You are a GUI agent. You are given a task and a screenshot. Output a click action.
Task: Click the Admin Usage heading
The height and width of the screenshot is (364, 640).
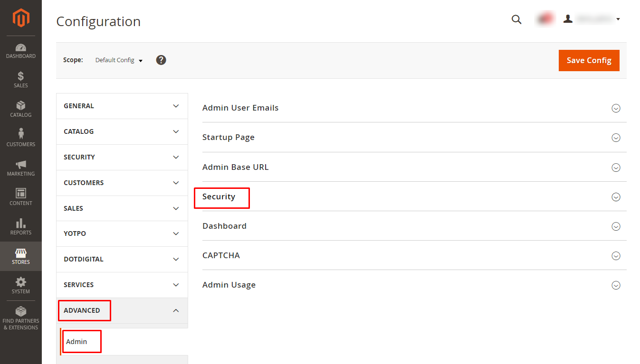[x=229, y=285]
